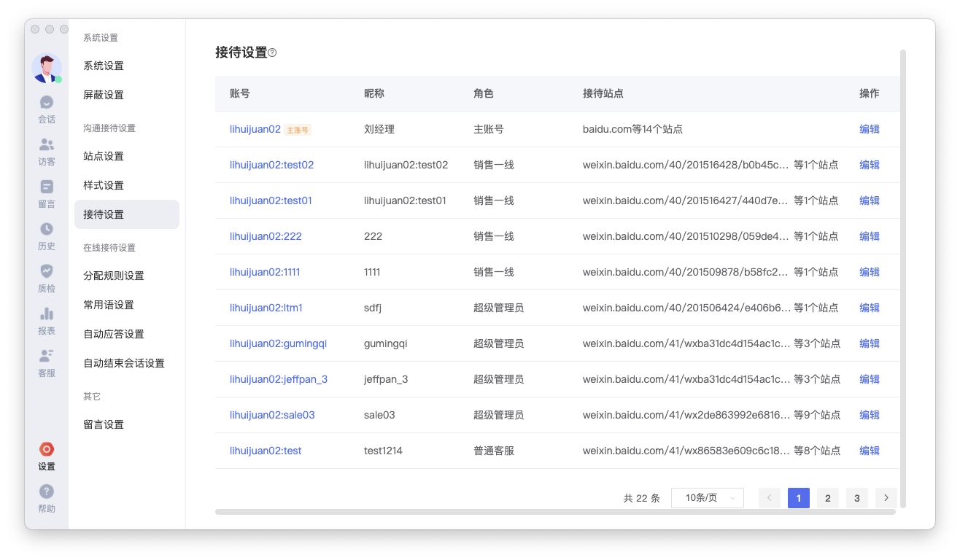Screen dimensions: 960x560
Task: Go to page 3
Action: [x=857, y=498]
